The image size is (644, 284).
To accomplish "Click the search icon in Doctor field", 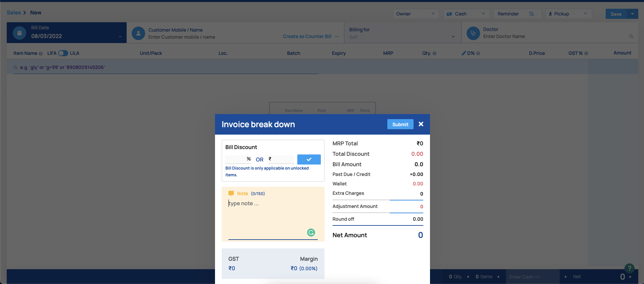I will (631, 36).
